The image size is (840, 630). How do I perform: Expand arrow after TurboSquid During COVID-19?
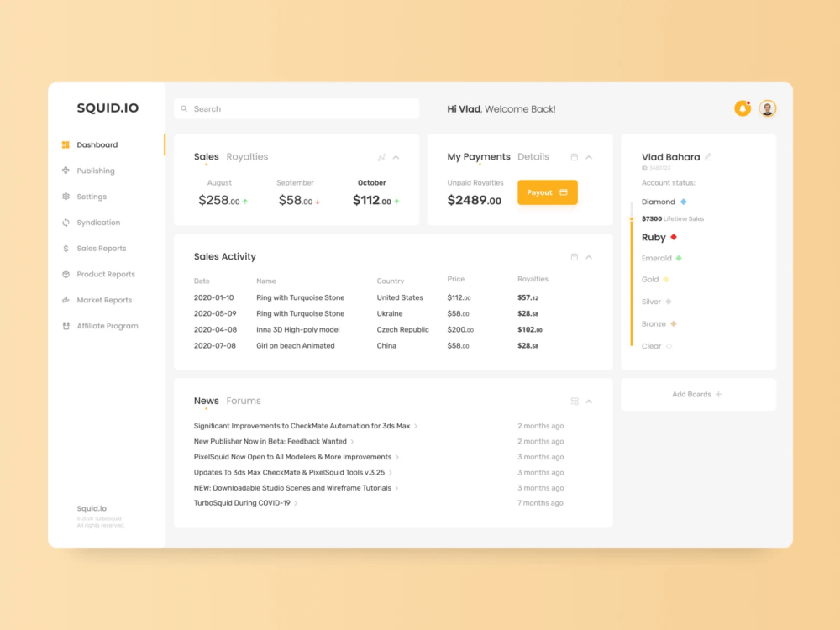click(x=296, y=503)
